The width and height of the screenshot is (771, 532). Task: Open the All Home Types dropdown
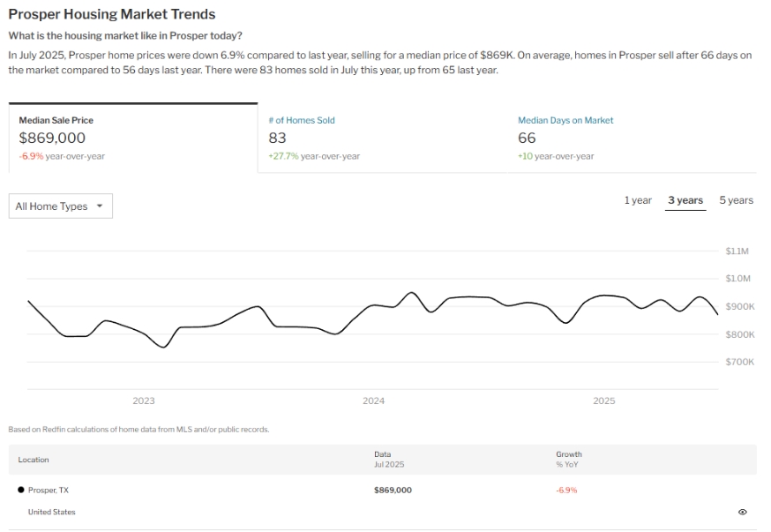60,206
